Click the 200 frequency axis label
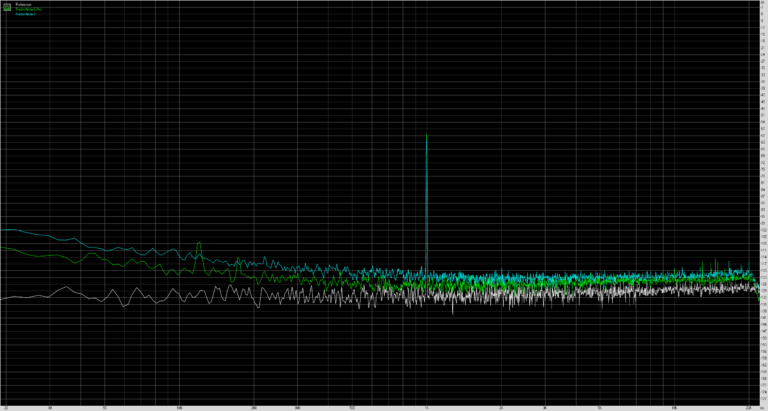The width and height of the screenshot is (768, 411). point(254,407)
